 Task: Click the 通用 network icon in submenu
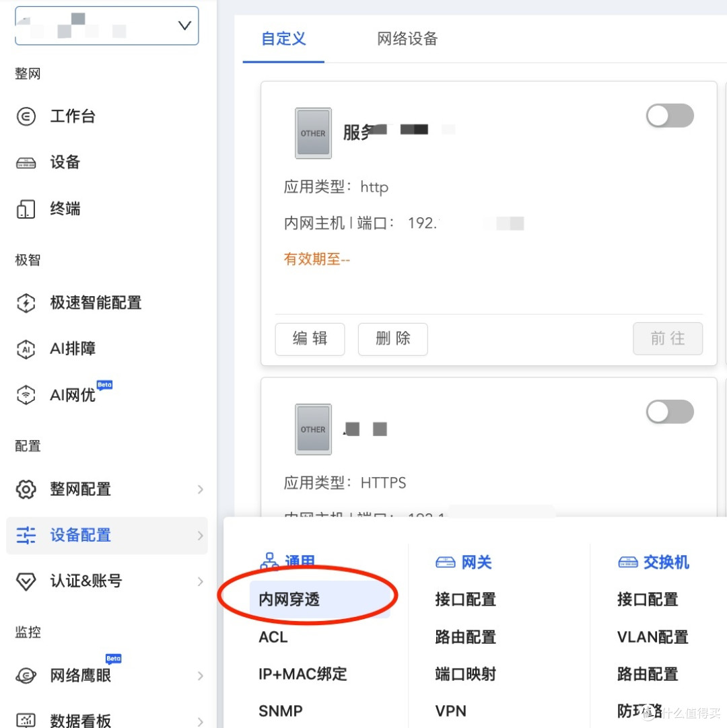[x=269, y=562]
